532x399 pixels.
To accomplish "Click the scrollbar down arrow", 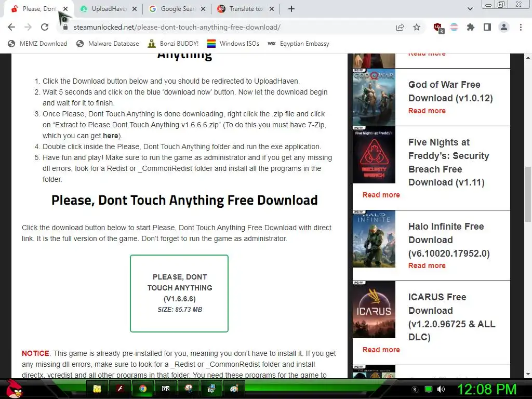I will (528, 374).
